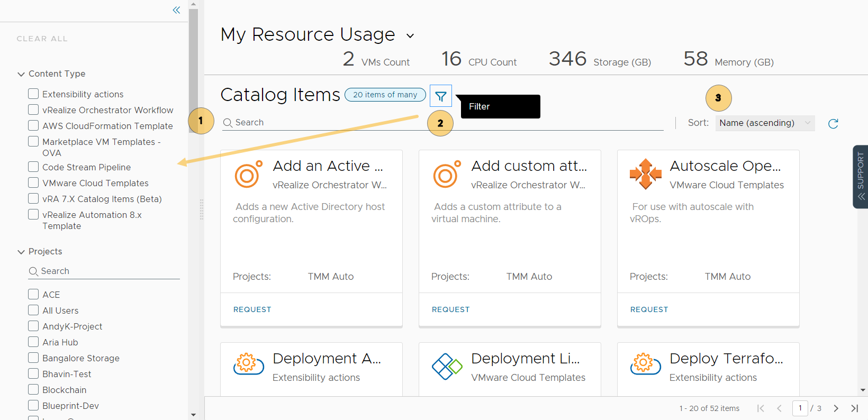
Task: Check the Blockchain project filter
Action: click(33, 389)
